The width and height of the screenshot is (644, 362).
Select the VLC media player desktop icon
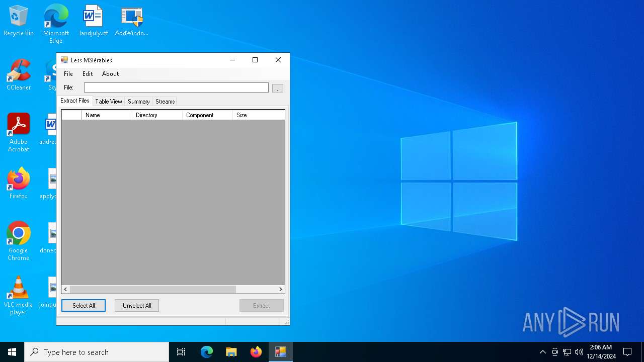pyautogui.click(x=19, y=296)
